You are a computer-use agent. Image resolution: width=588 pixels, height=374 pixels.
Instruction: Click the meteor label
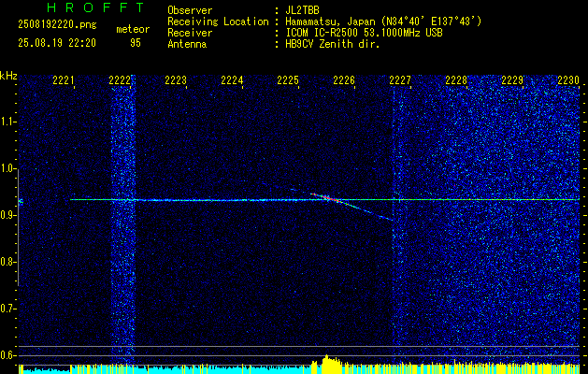133,29
